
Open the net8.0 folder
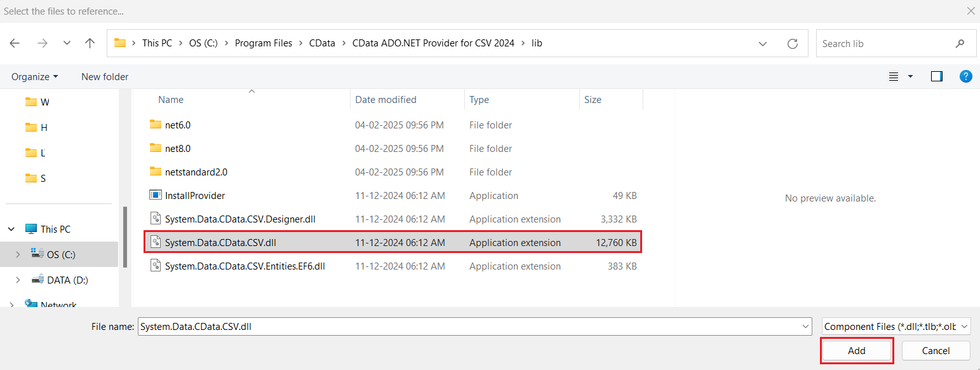(x=177, y=149)
